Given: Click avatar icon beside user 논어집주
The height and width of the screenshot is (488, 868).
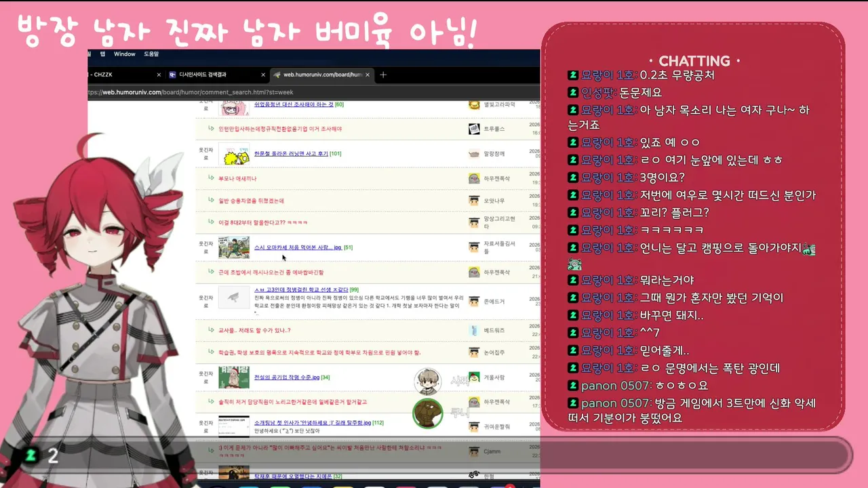Looking at the screenshot, I should 475,352.
